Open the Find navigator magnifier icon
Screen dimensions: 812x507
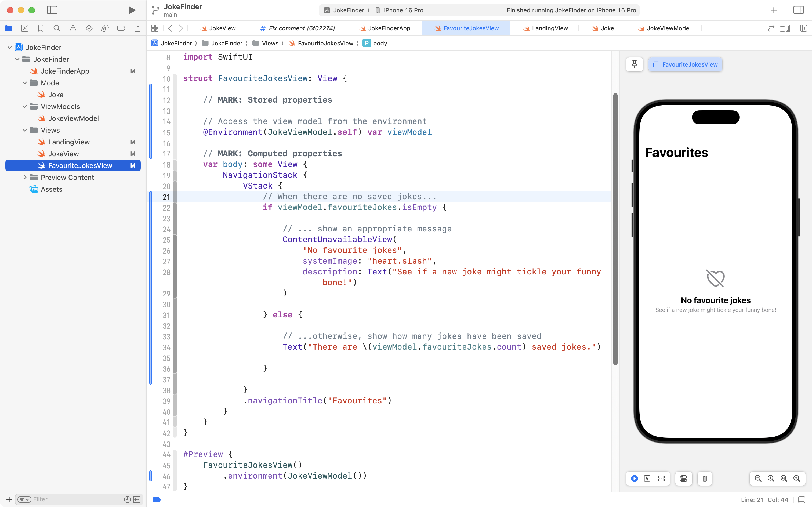pyautogui.click(x=57, y=28)
